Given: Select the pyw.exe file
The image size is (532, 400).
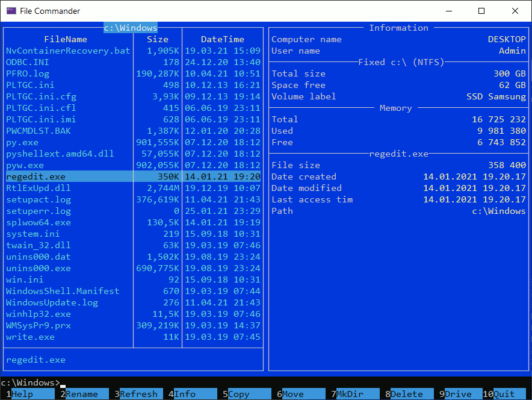Looking at the screenshot, I should [x=25, y=166].
